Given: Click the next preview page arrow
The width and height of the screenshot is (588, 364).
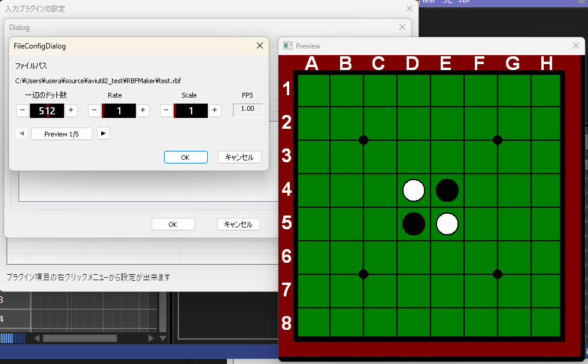Looking at the screenshot, I should coord(103,133).
